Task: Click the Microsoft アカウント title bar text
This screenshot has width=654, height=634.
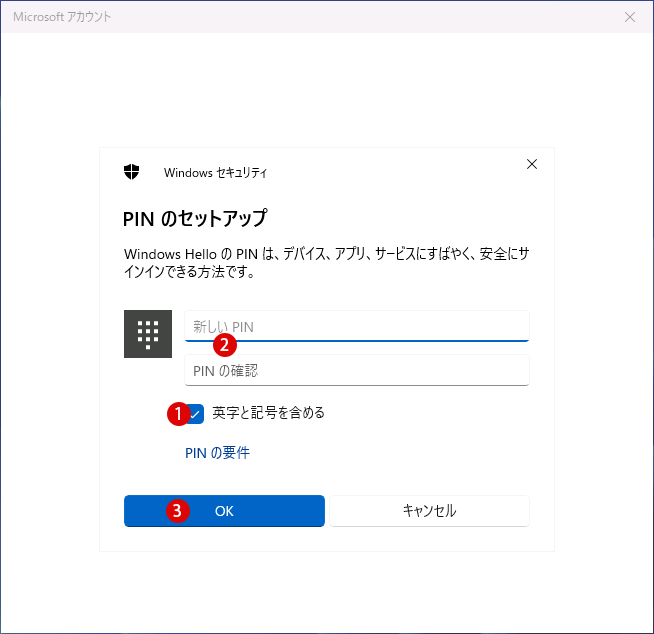Action: 63,17
